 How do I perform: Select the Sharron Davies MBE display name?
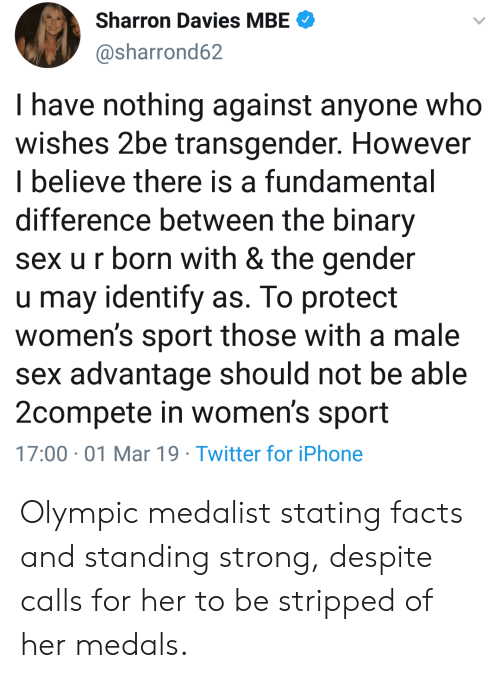coord(192,20)
